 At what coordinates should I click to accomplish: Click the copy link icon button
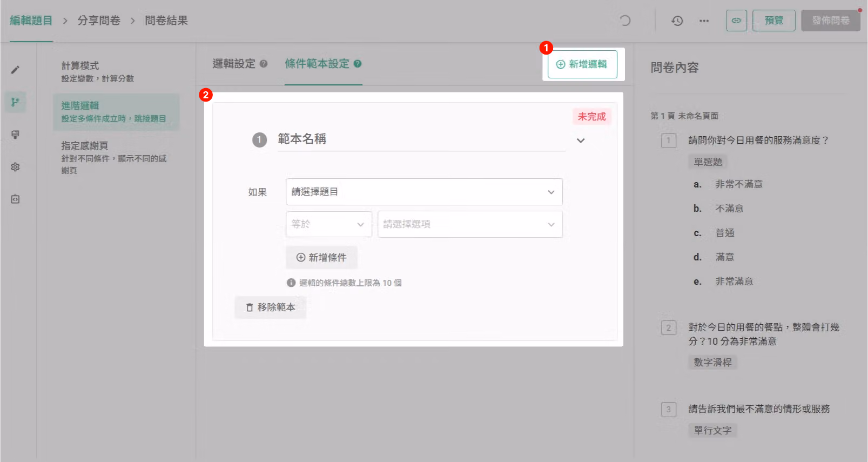click(736, 21)
